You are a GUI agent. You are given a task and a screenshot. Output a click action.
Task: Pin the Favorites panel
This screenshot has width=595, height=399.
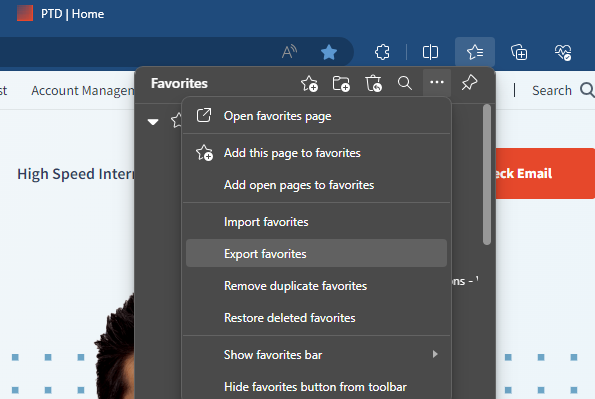coord(469,82)
